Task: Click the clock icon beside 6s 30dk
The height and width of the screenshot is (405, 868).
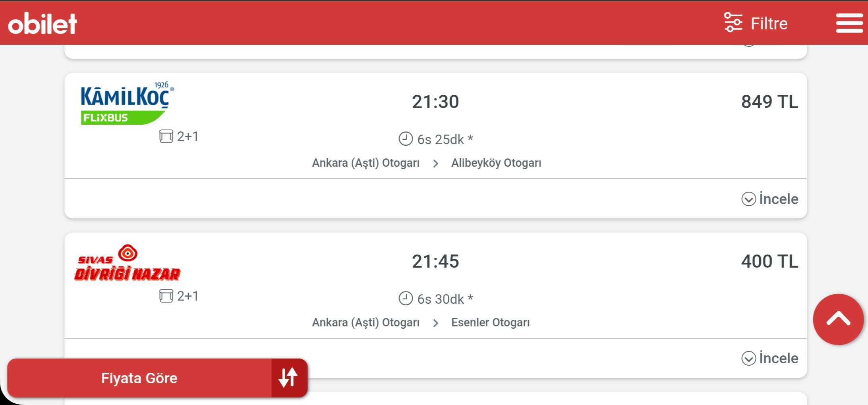Action: (406, 299)
